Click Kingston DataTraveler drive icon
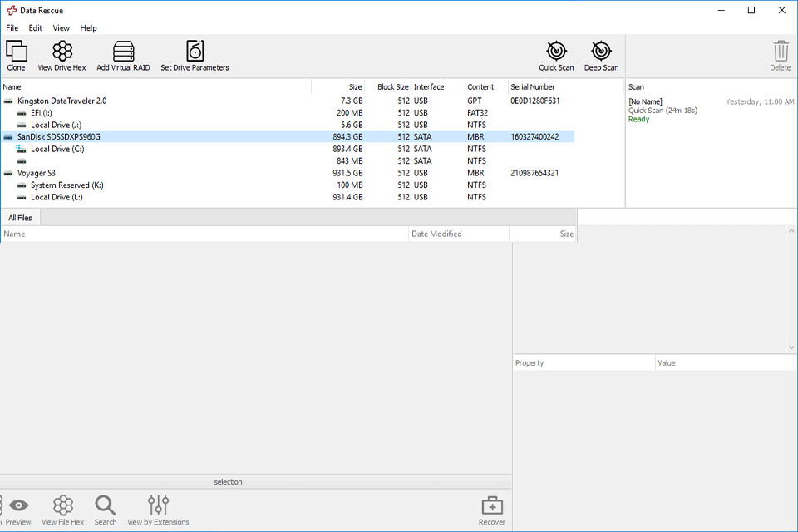798x532 pixels. (x=8, y=101)
